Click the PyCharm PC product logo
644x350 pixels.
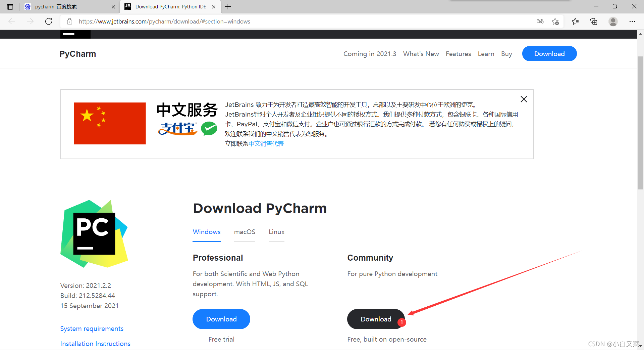(x=94, y=234)
